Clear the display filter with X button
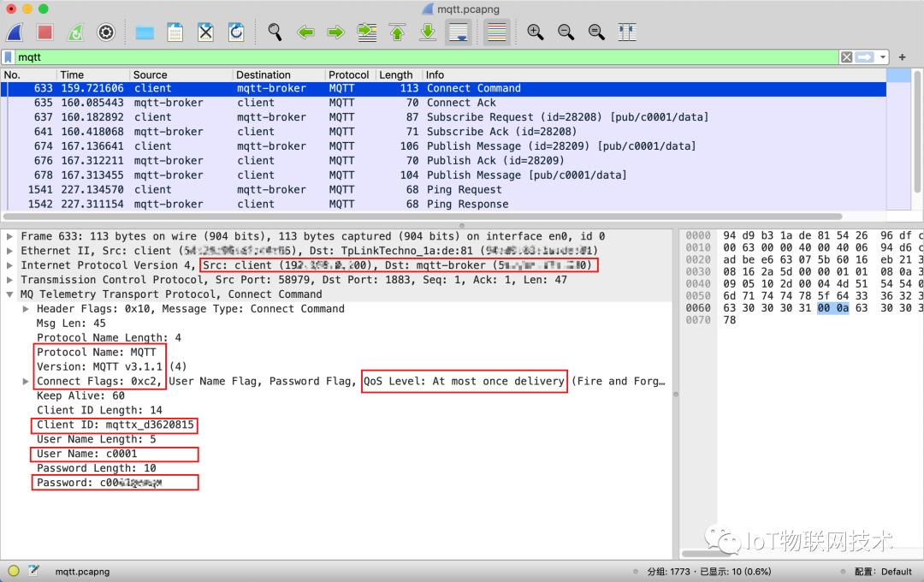Screen dimensions: 924x582 click(846, 57)
